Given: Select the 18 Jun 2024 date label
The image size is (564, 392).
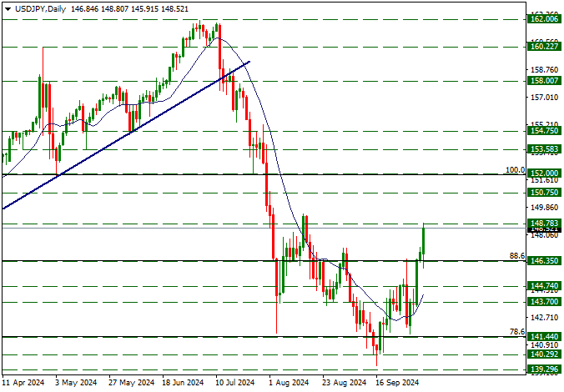Looking at the screenshot, I should 183,383.
